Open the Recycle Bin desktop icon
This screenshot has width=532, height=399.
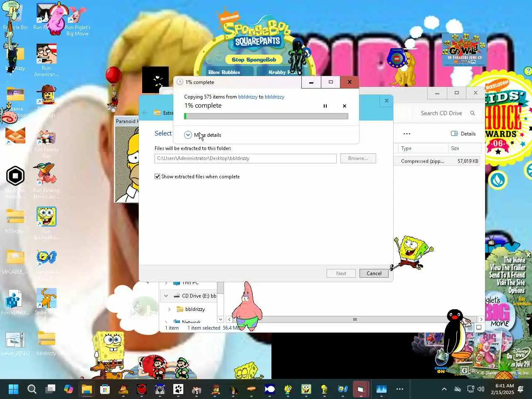pyautogui.click(x=15, y=17)
